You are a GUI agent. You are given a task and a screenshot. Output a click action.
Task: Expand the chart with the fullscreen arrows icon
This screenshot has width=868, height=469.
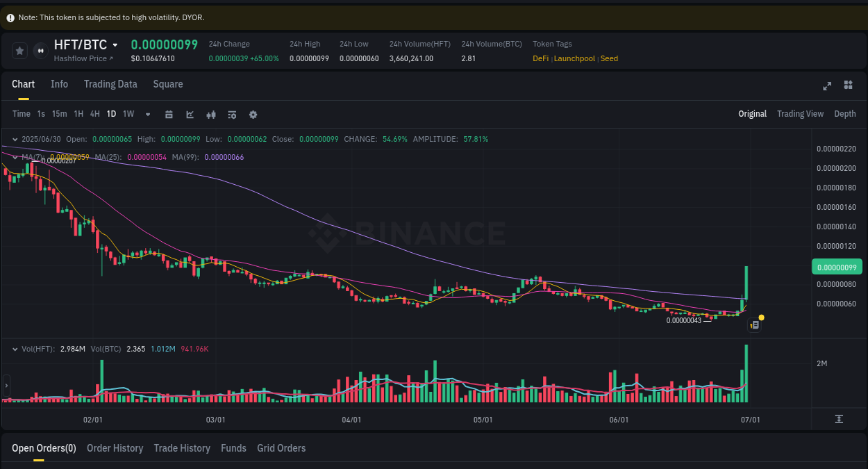[827, 85]
